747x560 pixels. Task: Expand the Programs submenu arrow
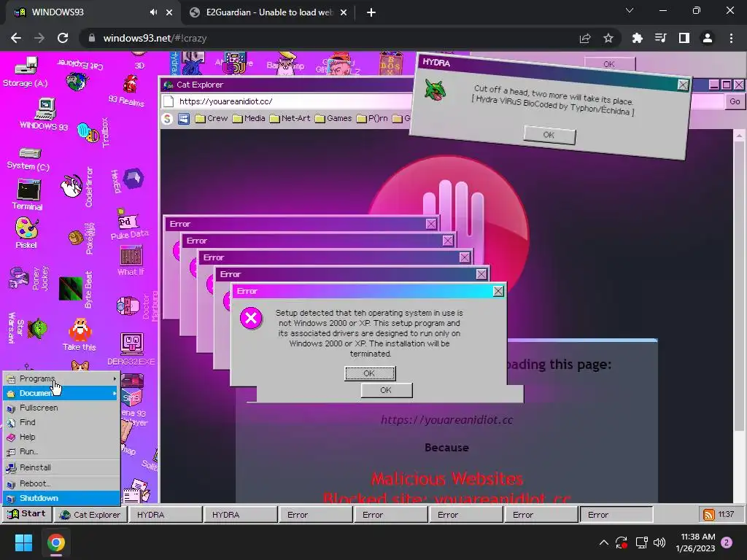coord(115,378)
